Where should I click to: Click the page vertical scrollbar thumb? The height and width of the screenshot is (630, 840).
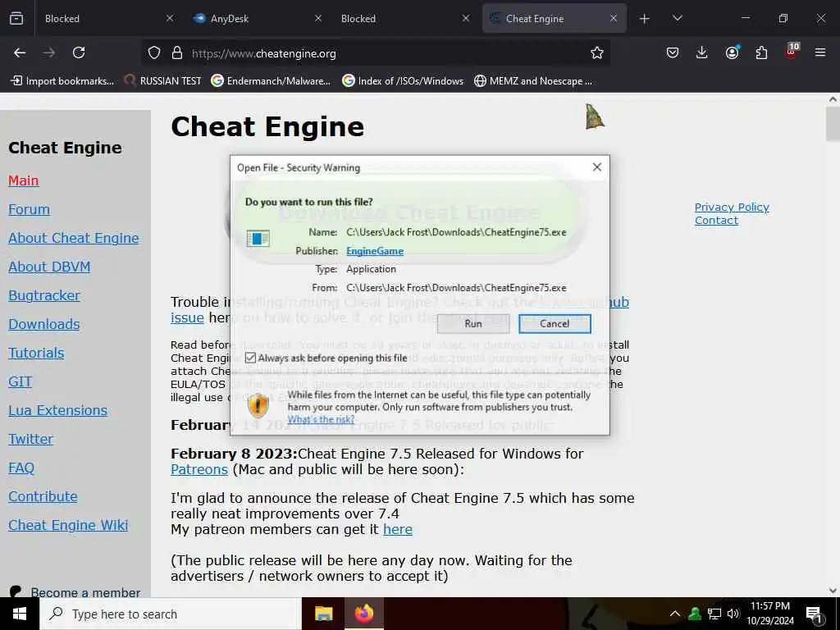click(833, 123)
